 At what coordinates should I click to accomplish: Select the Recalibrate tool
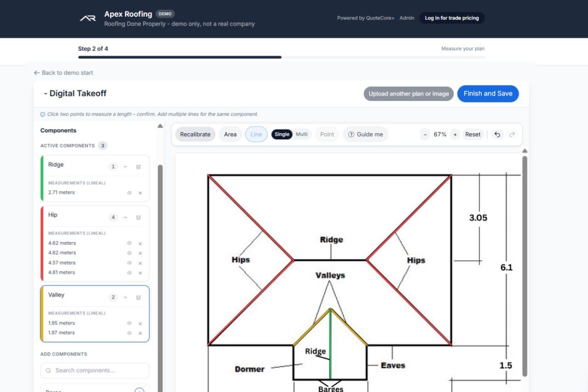[x=195, y=134]
